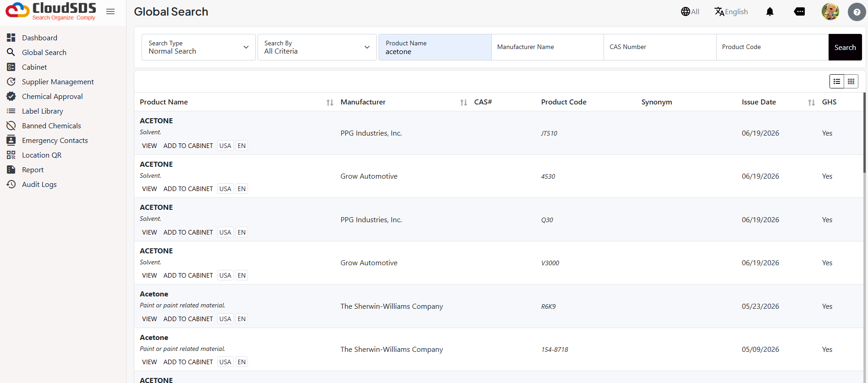Viewport: 868px width, 383px height.
Task: Open the help question mark icon
Action: coord(857,12)
